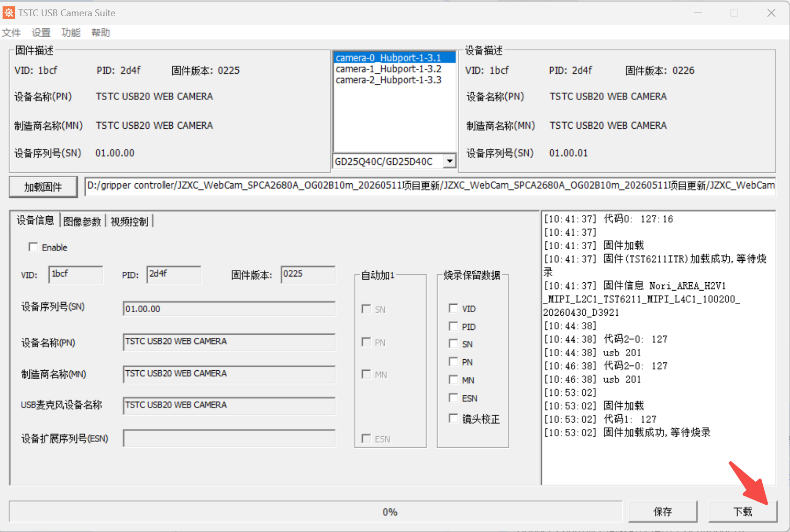Toggle the Enable checkbox

(x=34, y=247)
